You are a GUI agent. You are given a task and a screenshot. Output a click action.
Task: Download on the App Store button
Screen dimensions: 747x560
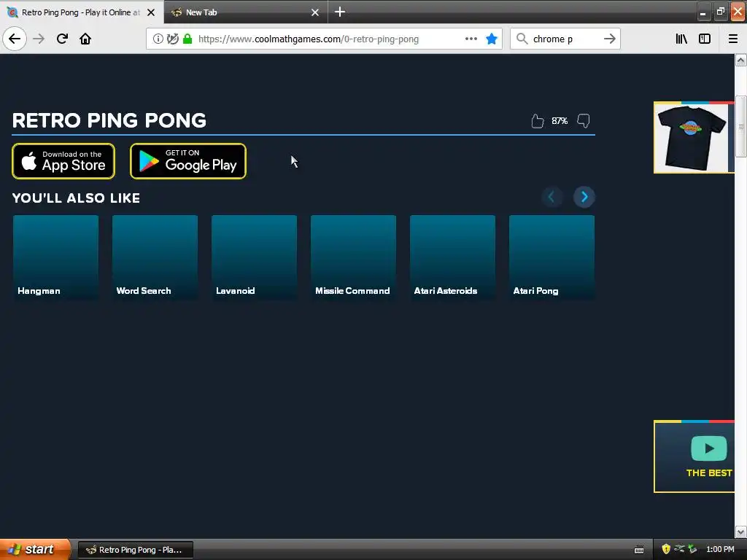pyautogui.click(x=63, y=161)
